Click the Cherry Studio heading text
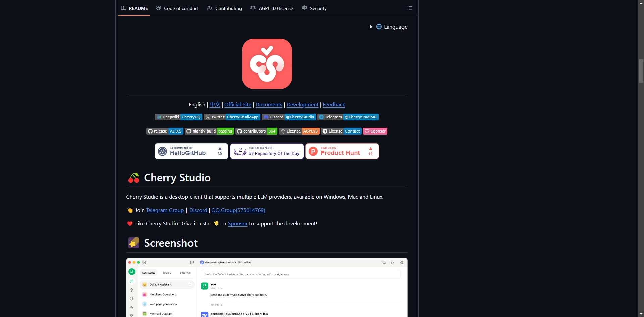 click(177, 178)
